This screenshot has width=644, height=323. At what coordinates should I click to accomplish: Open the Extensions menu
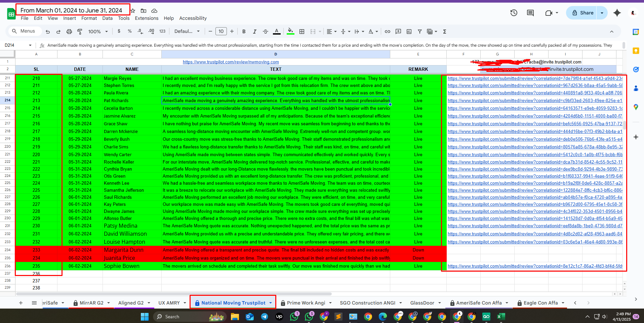pos(147,18)
